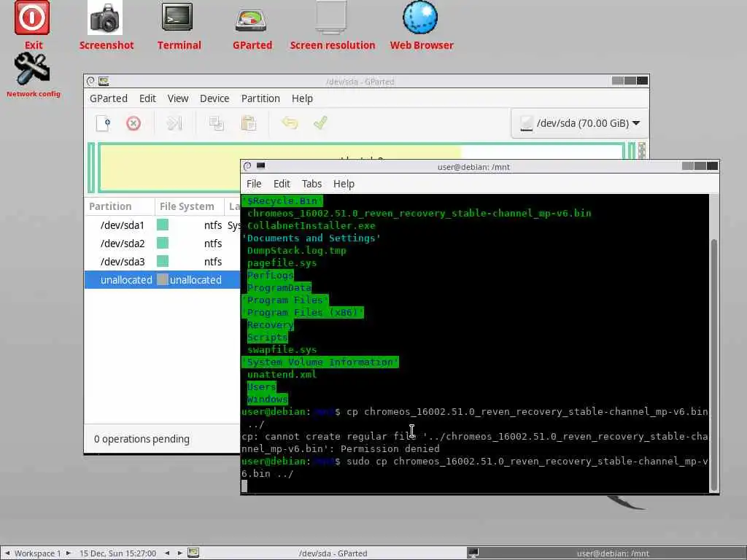Image resolution: width=747 pixels, height=560 pixels.
Task: Open the GParted menu in the menu bar
Action: pyautogui.click(x=109, y=98)
